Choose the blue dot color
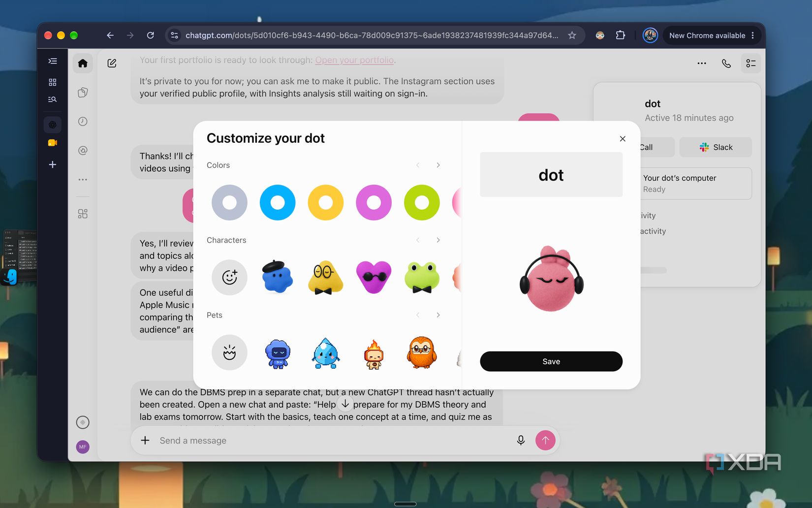Viewport: 812px width, 508px height. [x=278, y=202]
